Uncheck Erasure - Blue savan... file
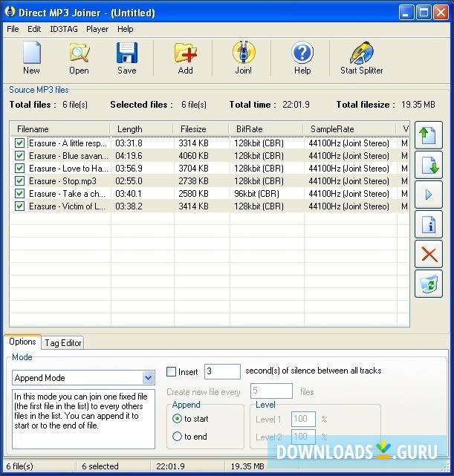Viewport: 454px width, 476px height. click(x=20, y=156)
